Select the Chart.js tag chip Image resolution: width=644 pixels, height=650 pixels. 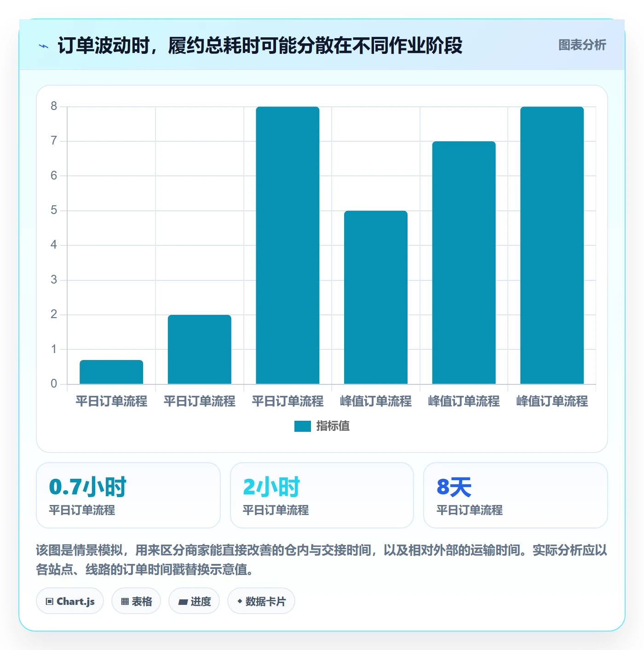click(70, 601)
